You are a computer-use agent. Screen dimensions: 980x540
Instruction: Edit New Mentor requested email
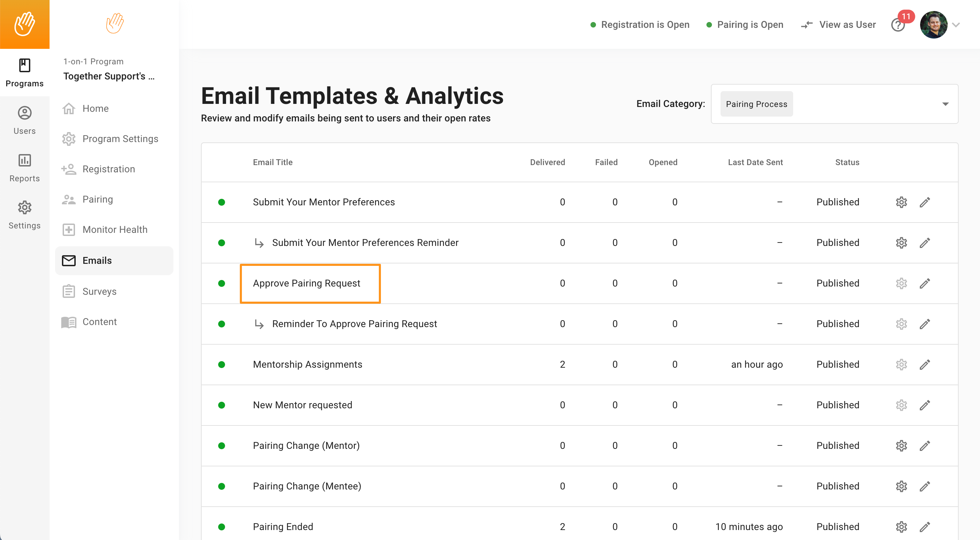tap(925, 405)
